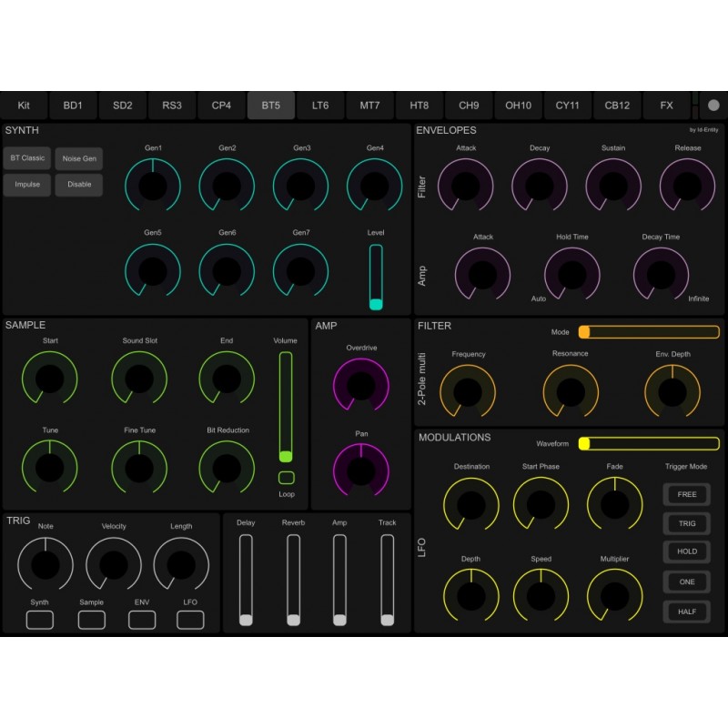Select the FREE LFO trigger mode
The image size is (728, 728).
click(x=687, y=494)
